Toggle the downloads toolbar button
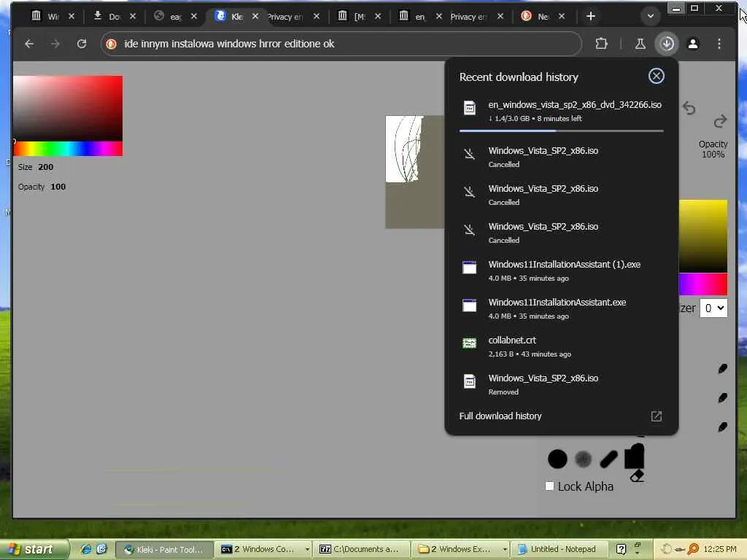The height and width of the screenshot is (560, 747). tap(667, 44)
